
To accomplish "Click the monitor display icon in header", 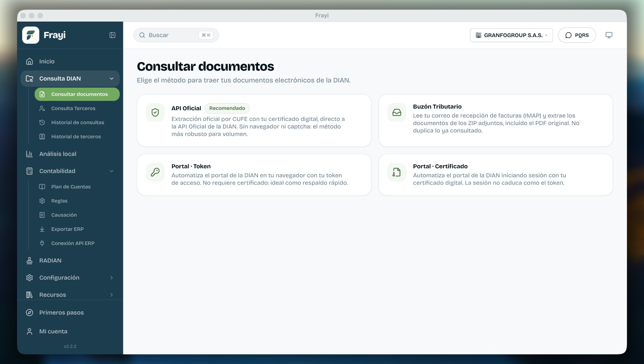I will pyautogui.click(x=609, y=35).
